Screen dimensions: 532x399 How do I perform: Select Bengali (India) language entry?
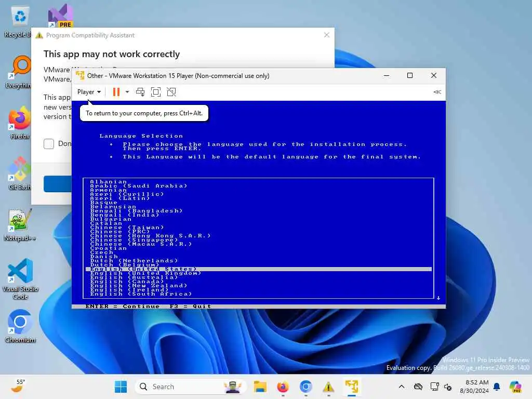125,215
